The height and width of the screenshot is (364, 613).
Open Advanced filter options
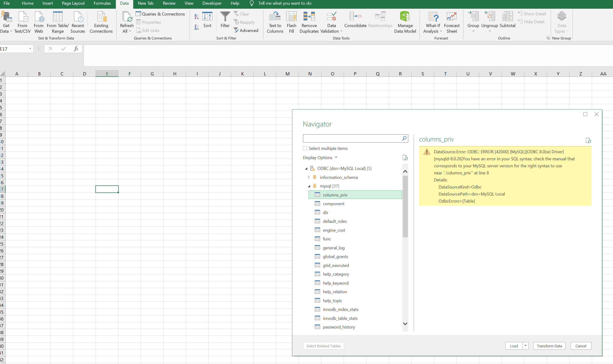(246, 30)
